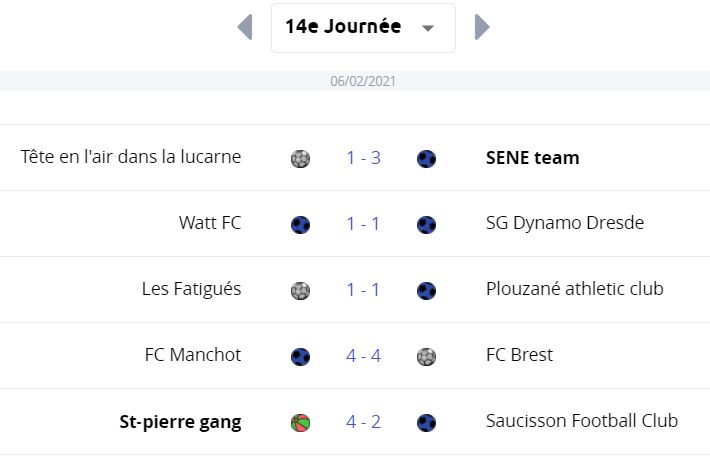The image size is (710, 460).
Task: Go to the previous matchday arrow
Action: pyautogui.click(x=245, y=27)
